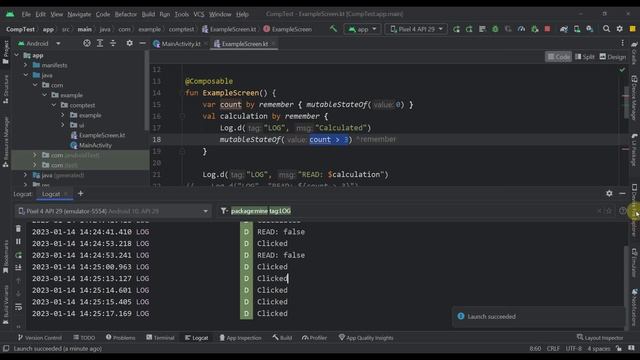Switch editor to Design view
The height and width of the screenshot is (360, 640).
tap(613, 57)
